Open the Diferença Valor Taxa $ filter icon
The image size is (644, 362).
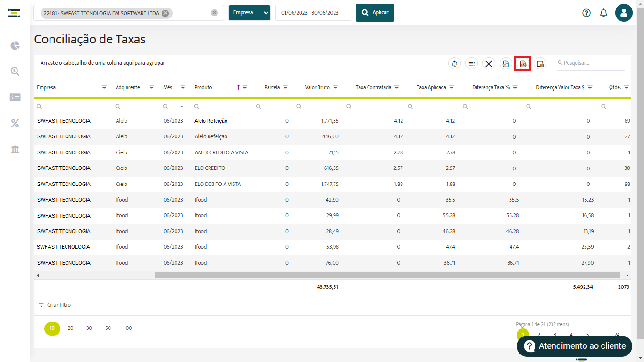tap(590, 87)
